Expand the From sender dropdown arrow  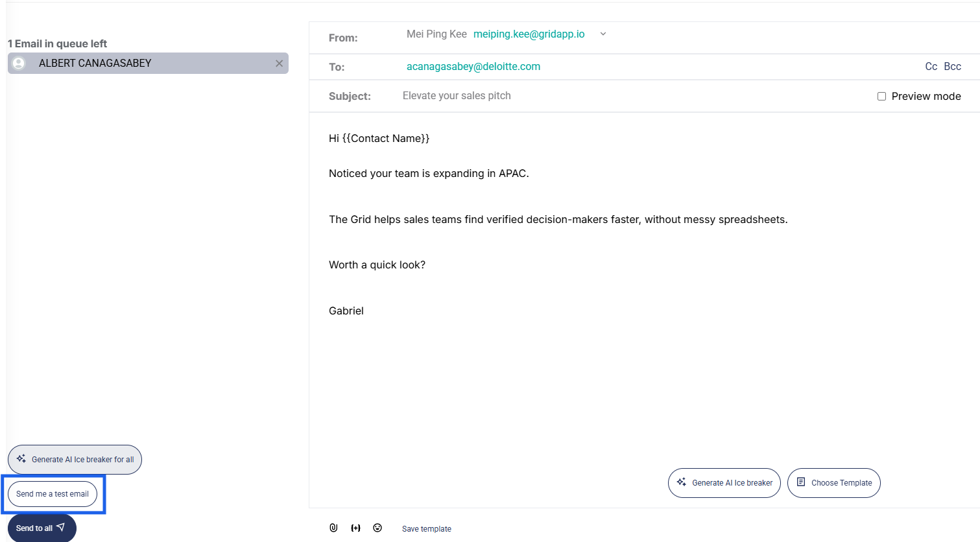coord(603,34)
